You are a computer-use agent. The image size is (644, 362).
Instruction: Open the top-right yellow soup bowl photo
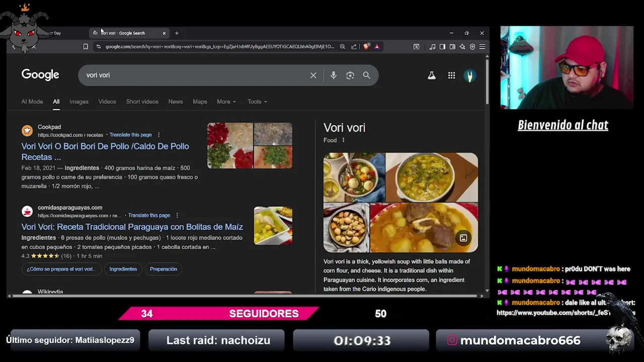tap(432, 177)
